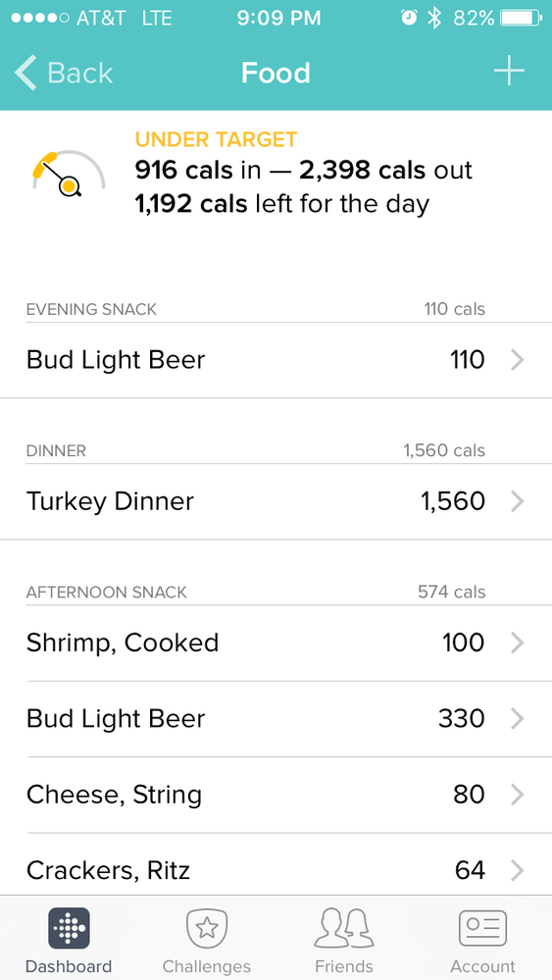Image resolution: width=552 pixels, height=980 pixels.
Task: Open the Dashboard tab icon
Action: pos(69,928)
